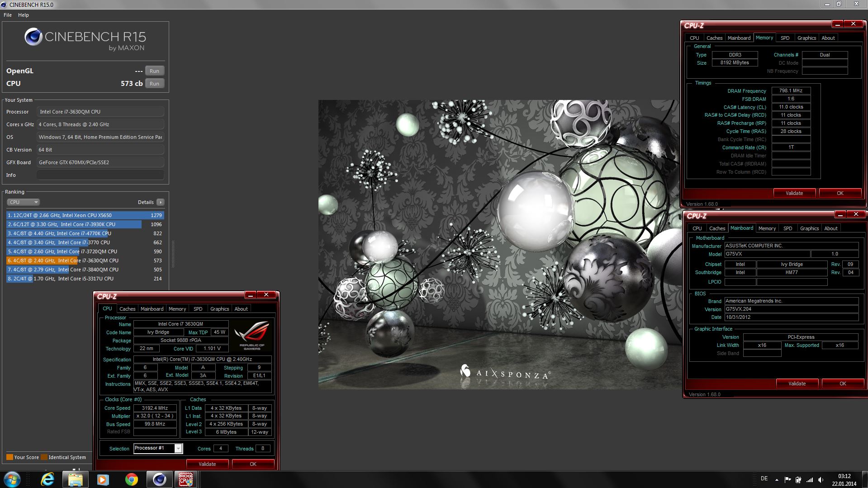Open About tab in top-right CPU-Z window
The height and width of the screenshot is (488, 868).
828,38
